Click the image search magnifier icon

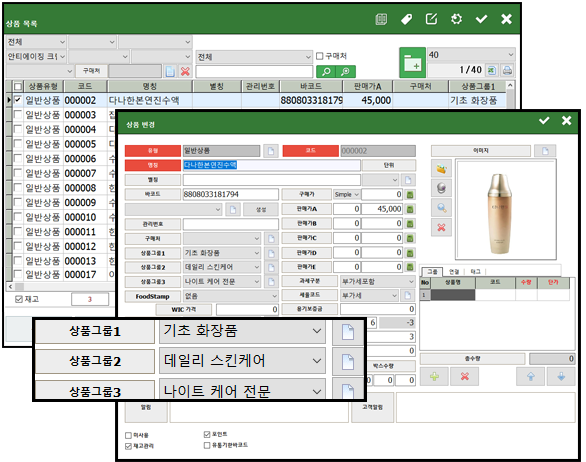pos(441,207)
